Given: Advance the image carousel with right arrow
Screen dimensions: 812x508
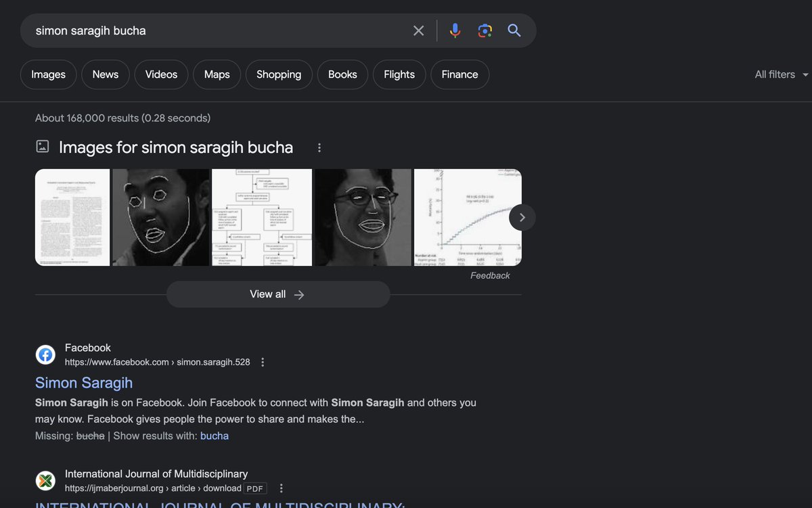Looking at the screenshot, I should [x=522, y=217].
